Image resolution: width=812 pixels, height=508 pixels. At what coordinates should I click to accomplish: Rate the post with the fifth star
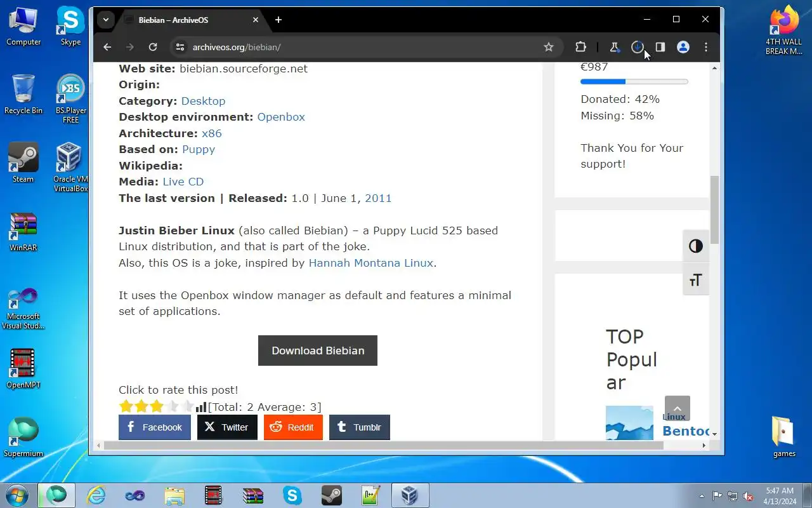point(187,406)
